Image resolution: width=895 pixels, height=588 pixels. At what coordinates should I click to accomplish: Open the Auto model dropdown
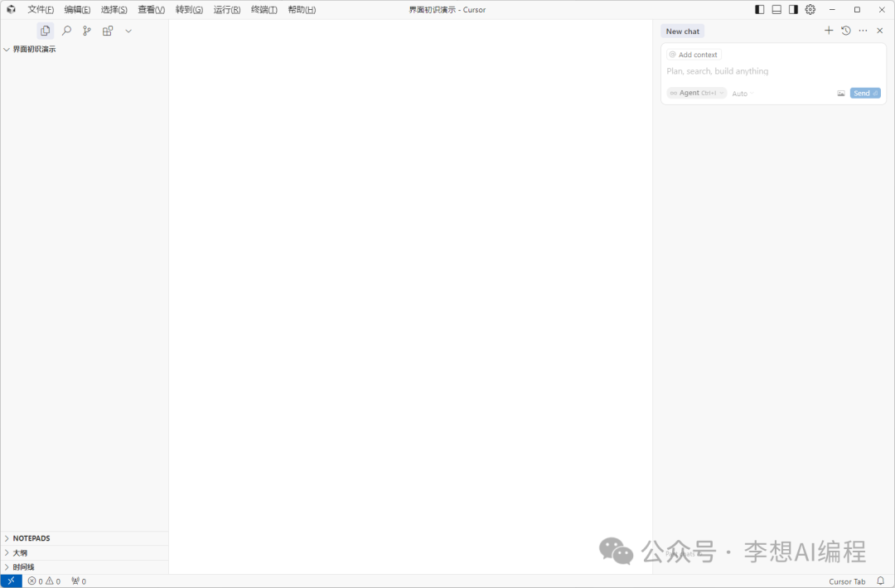point(743,94)
